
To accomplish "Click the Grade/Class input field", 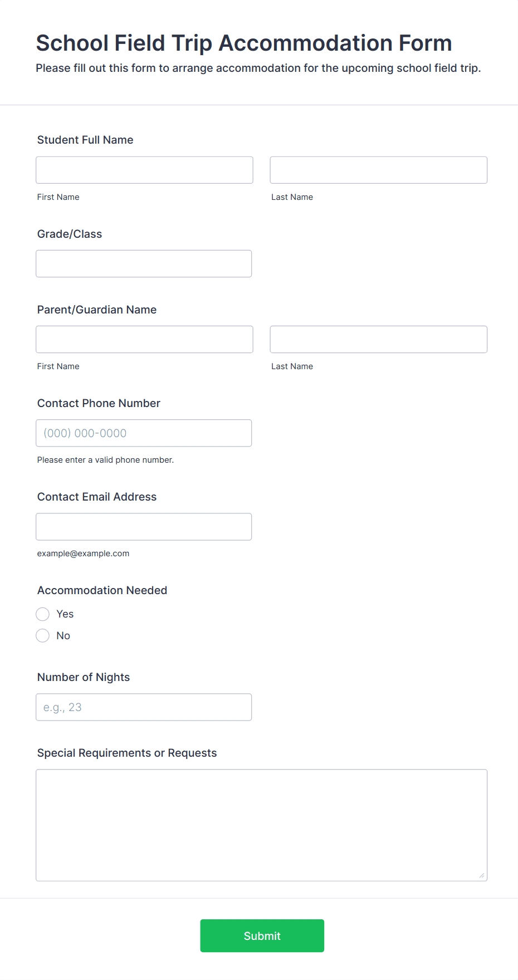I will pos(144,263).
